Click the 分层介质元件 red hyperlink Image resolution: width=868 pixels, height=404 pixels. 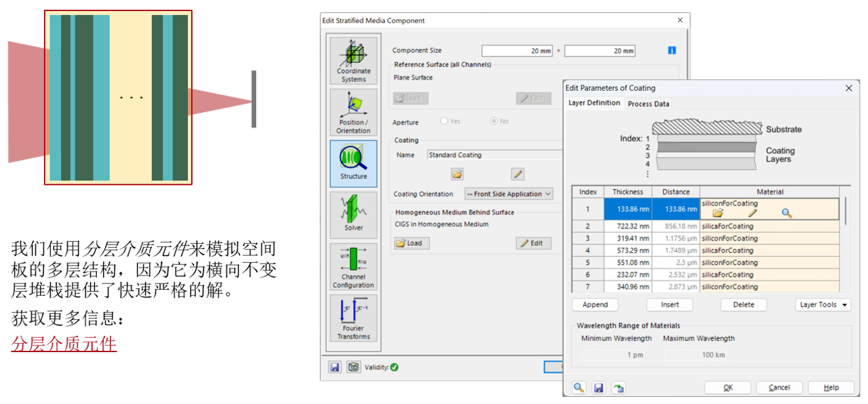(x=64, y=344)
